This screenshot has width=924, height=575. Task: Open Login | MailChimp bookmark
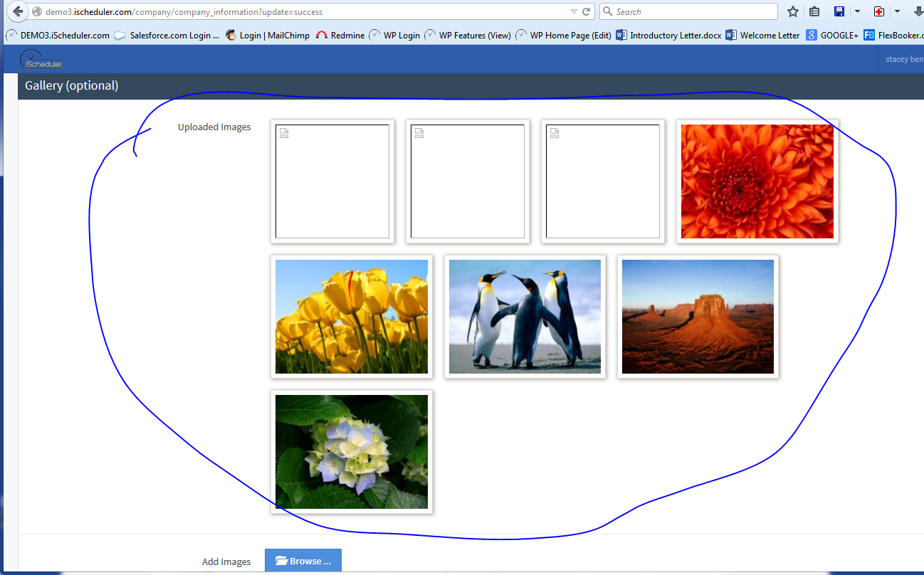coord(268,35)
